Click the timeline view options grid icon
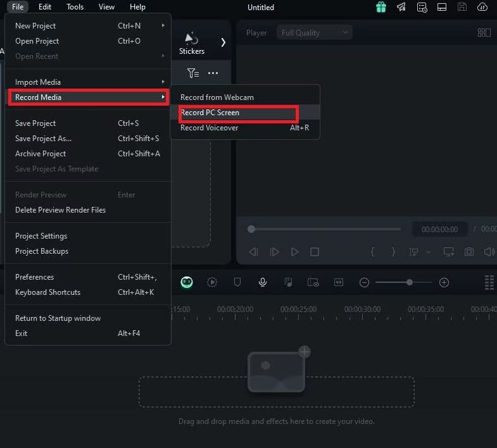The image size is (497, 448). [x=489, y=282]
